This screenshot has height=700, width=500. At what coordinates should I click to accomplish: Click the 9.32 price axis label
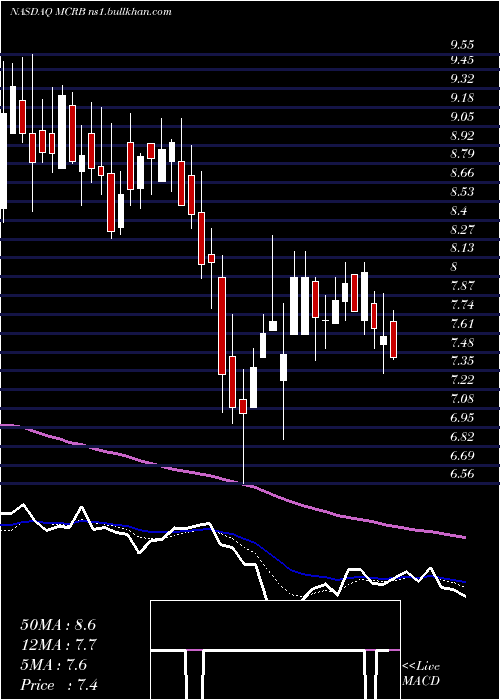click(x=462, y=79)
